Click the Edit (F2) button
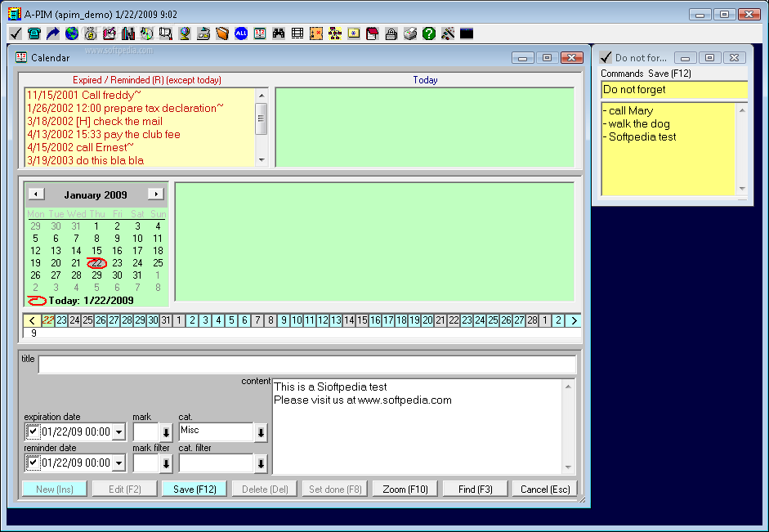This screenshot has width=769, height=532. [124, 489]
